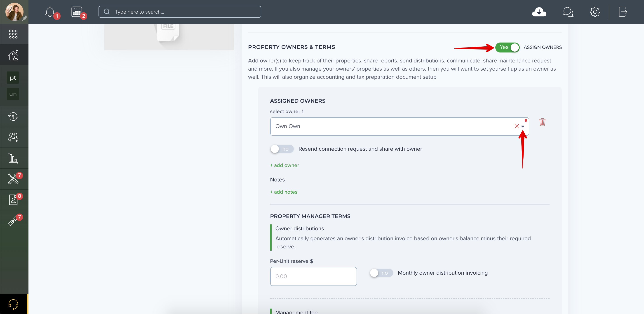Image resolution: width=644 pixels, height=314 pixels.
Task: Toggle Monthly owner distribution invoicing switch
Action: pos(381,273)
